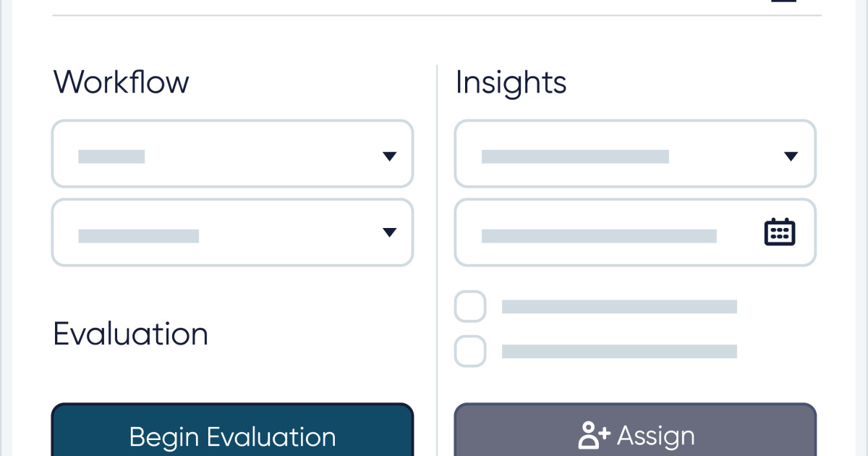Click the Insights dropdown caret icon
868x456 pixels.
pyautogui.click(x=792, y=156)
